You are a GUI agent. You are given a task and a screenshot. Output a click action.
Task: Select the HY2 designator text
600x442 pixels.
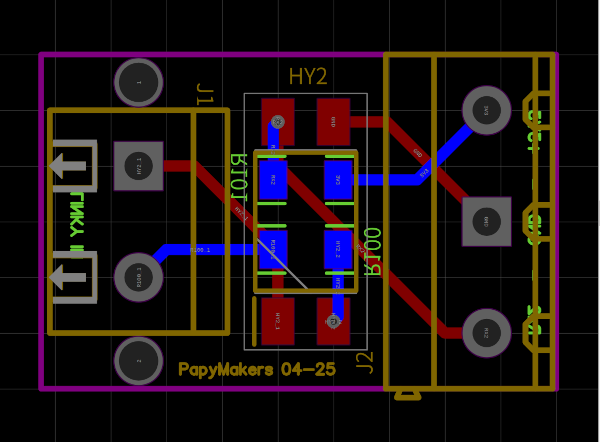308,77
